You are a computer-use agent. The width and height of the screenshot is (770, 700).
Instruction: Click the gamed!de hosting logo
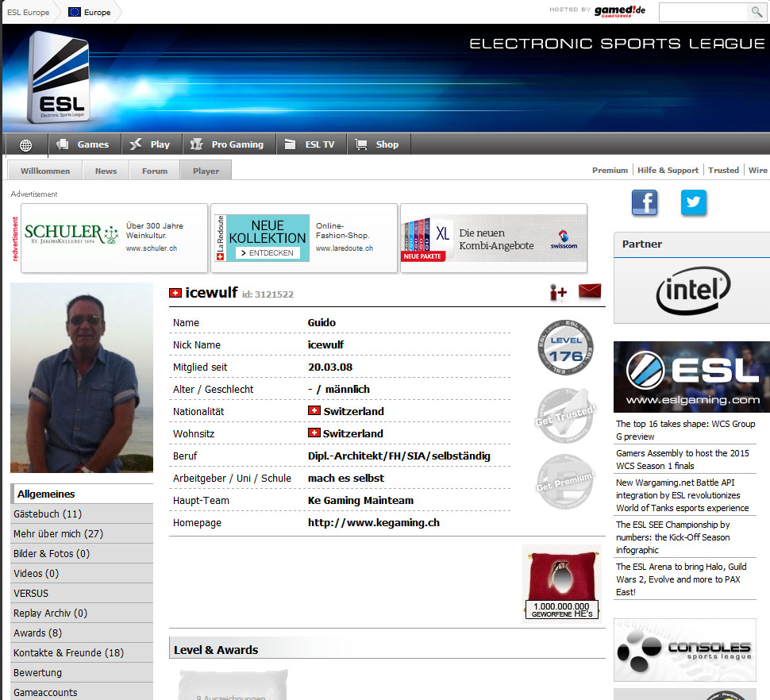[x=620, y=11]
